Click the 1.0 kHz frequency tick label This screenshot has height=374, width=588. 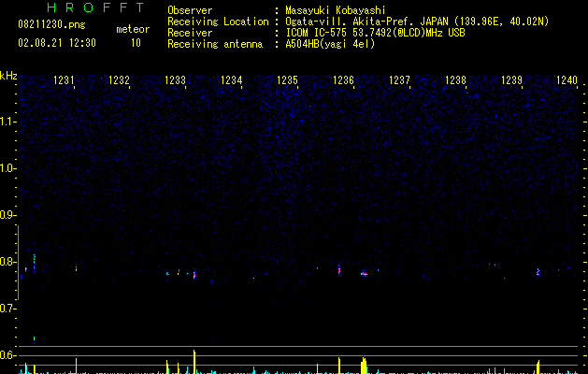click(7, 168)
